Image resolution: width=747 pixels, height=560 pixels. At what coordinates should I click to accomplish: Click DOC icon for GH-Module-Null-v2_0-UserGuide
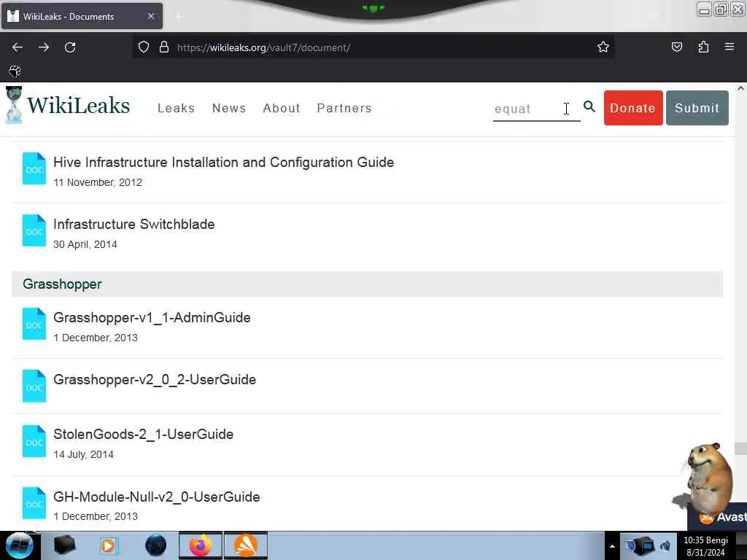pyautogui.click(x=34, y=503)
